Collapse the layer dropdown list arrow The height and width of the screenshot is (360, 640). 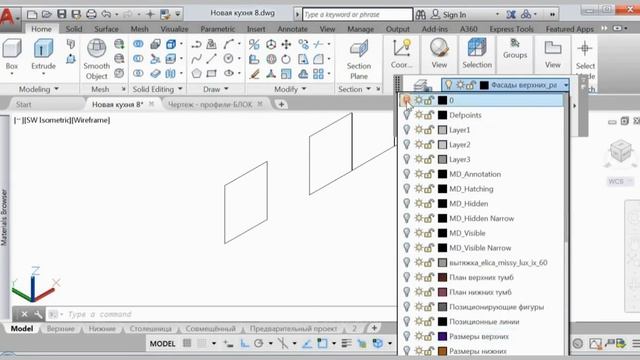coord(566,85)
